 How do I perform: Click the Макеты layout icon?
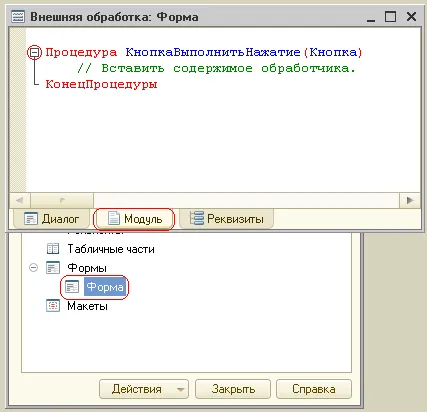coord(53,306)
